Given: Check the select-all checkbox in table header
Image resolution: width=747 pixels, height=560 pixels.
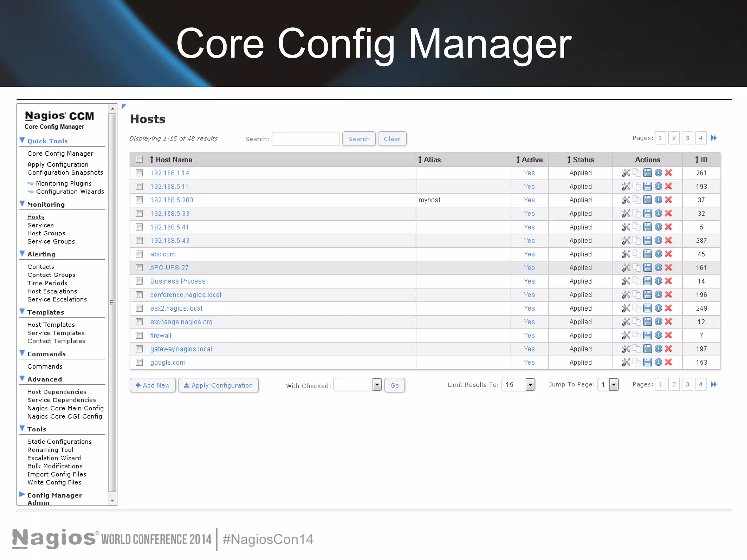Looking at the screenshot, I should click(x=139, y=159).
